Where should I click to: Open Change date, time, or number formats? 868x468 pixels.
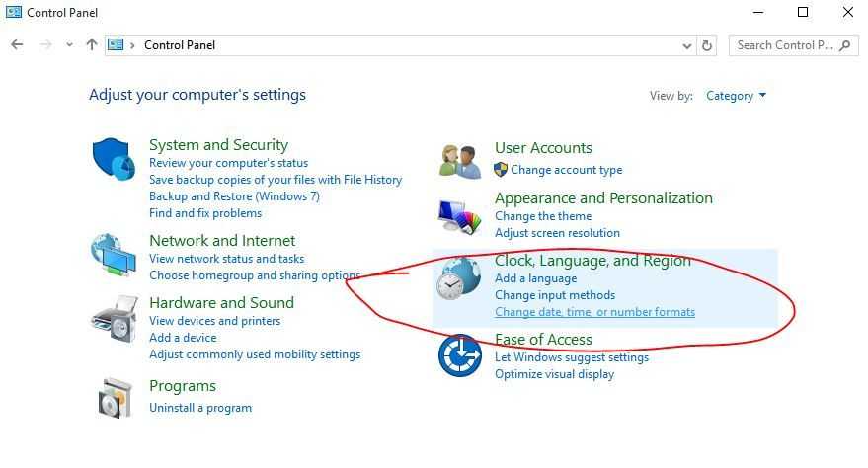click(x=594, y=312)
